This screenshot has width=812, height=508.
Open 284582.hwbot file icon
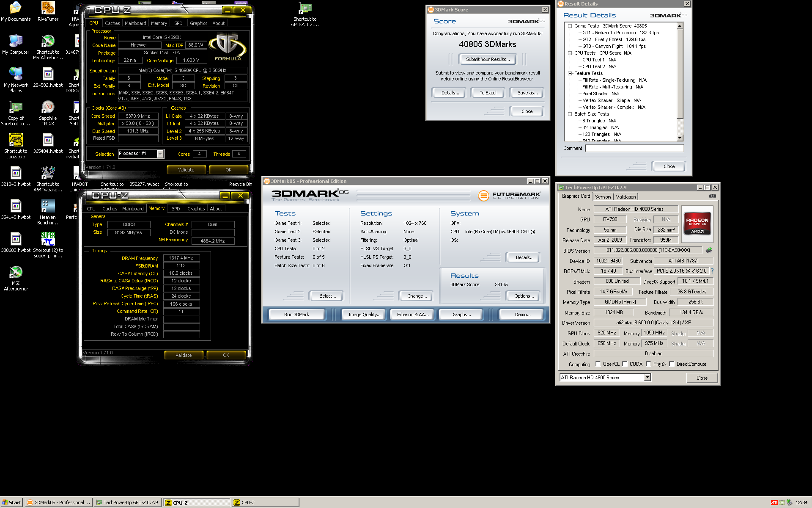pos(48,77)
